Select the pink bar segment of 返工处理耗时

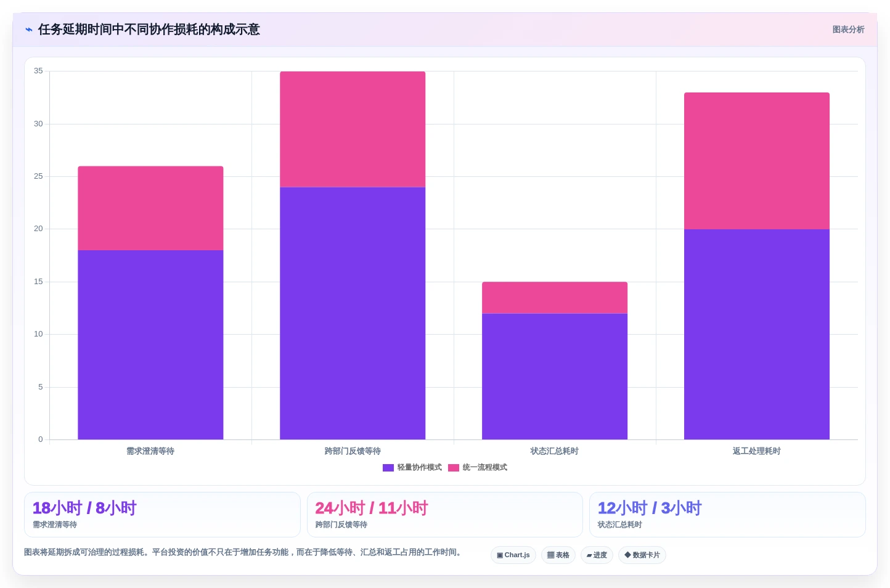coord(757,161)
